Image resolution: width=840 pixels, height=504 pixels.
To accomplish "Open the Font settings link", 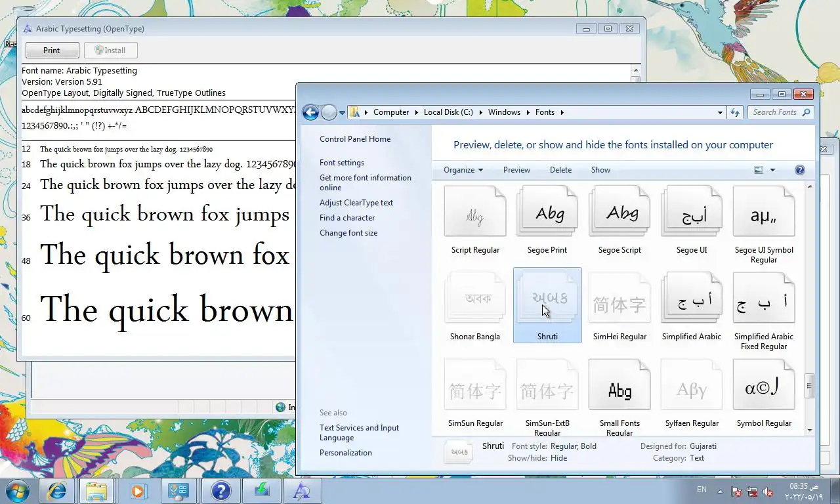I will (x=342, y=163).
